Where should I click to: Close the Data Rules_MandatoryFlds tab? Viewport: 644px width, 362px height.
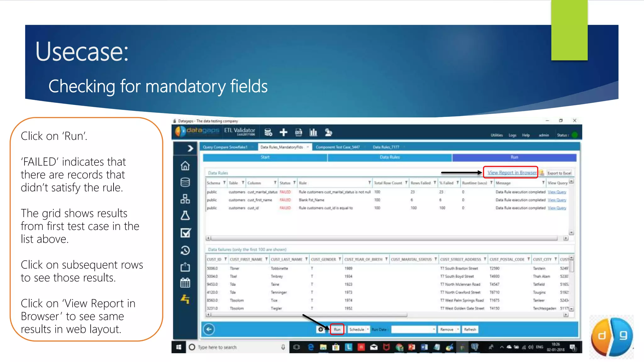point(308,147)
